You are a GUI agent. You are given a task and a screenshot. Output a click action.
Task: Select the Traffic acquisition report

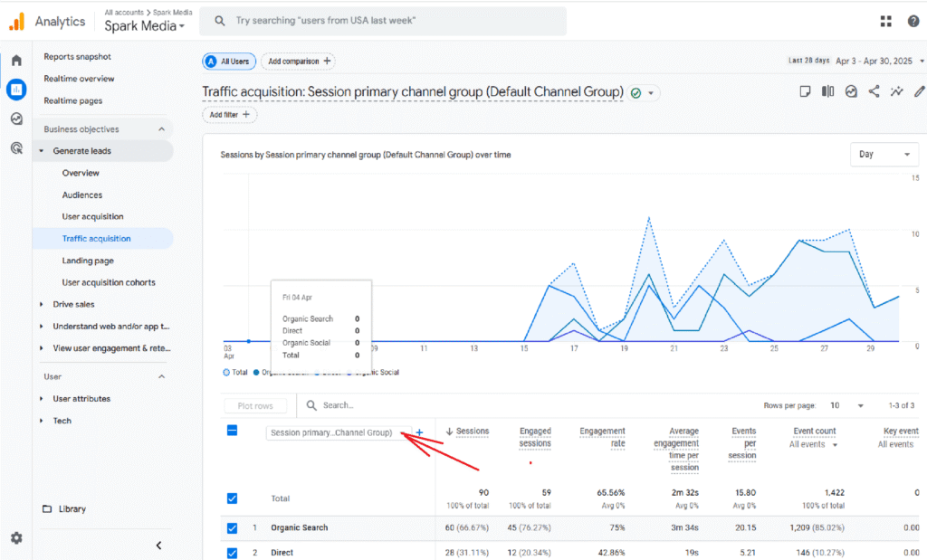103,239
